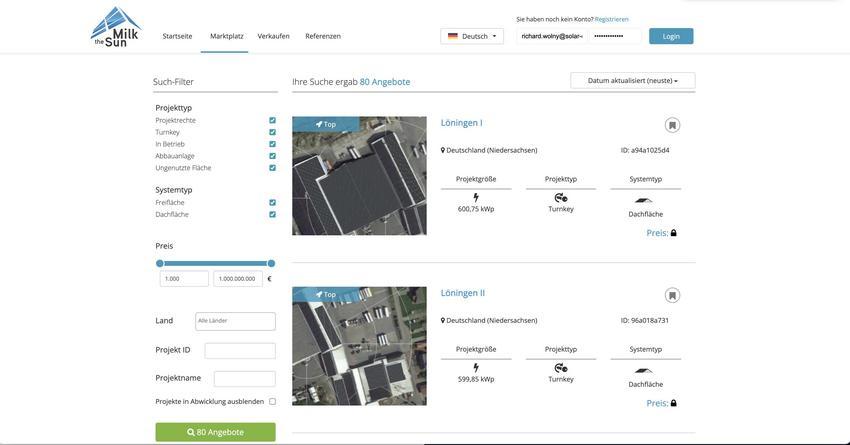Click lightning bolt icon above 599,85 kWp

click(476, 367)
